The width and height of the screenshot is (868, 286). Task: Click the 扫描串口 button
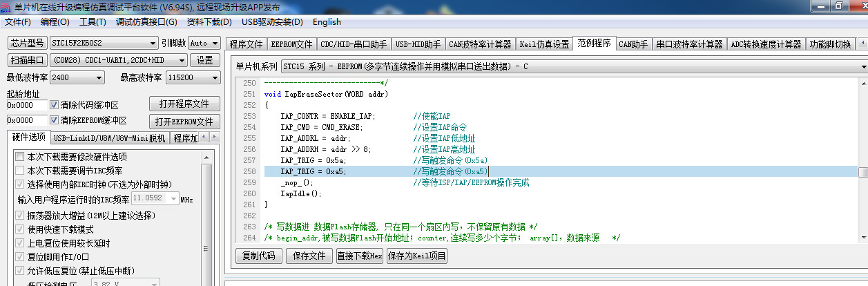click(x=27, y=60)
